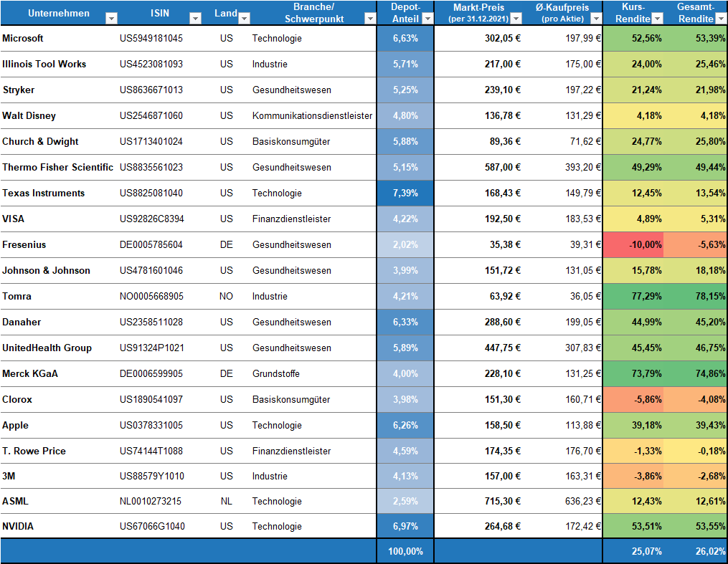The height and width of the screenshot is (564, 728).
Task: Select the ASML company cell
Action: 15,502
